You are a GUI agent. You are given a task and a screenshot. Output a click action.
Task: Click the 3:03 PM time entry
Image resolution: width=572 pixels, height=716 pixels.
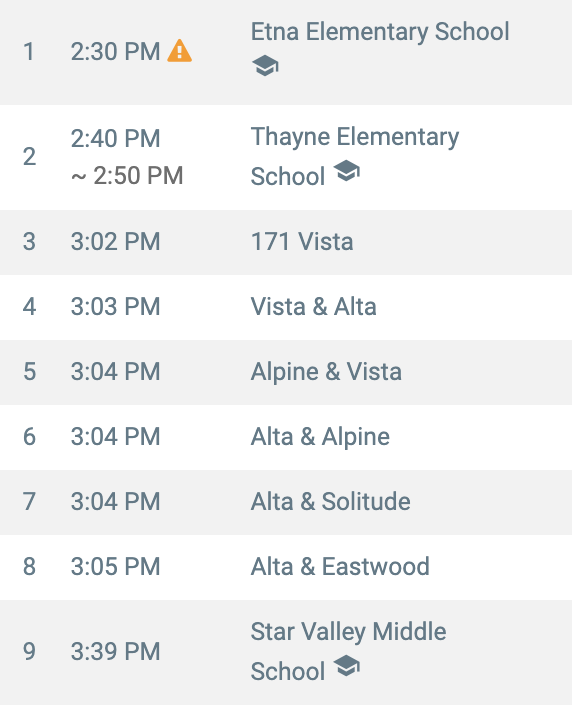tap(115, 306)
